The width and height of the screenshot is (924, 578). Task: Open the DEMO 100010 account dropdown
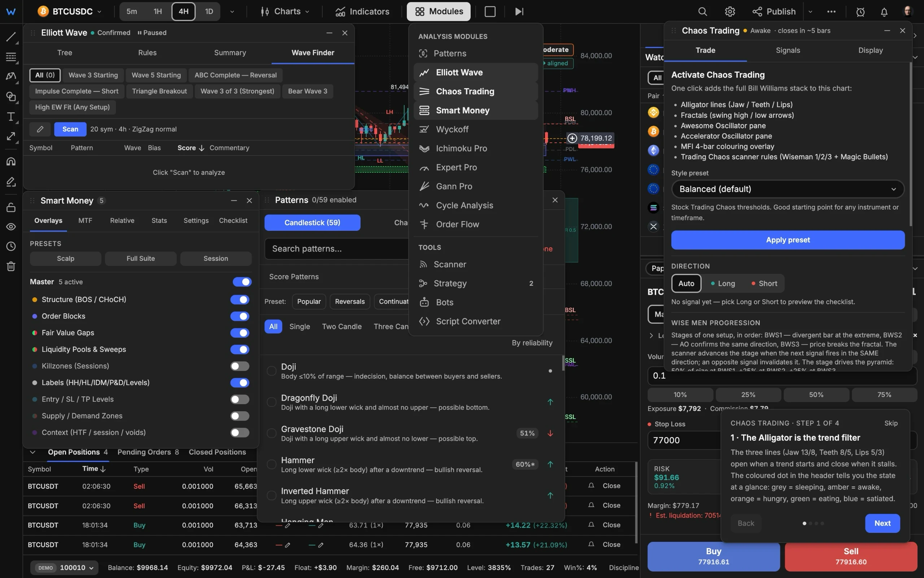click(x=64, y=568)
